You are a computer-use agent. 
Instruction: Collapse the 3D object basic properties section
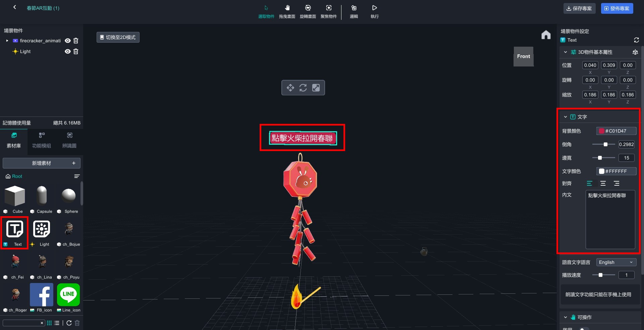tap(566, 52)
